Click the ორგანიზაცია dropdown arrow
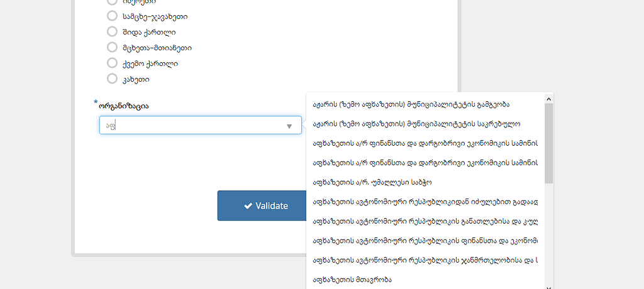This screenshot has height=289, width=644. coord(289,126)
